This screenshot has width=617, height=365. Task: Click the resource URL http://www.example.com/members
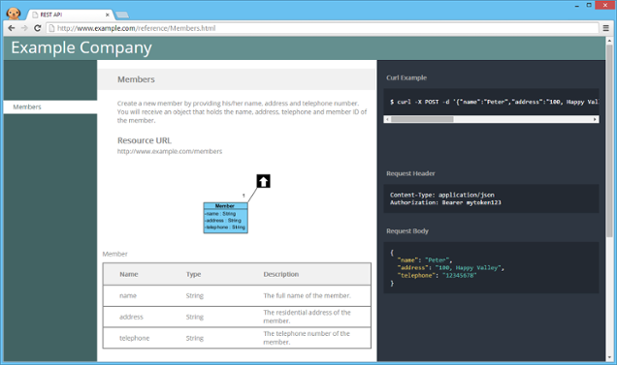tap(170, 151)
